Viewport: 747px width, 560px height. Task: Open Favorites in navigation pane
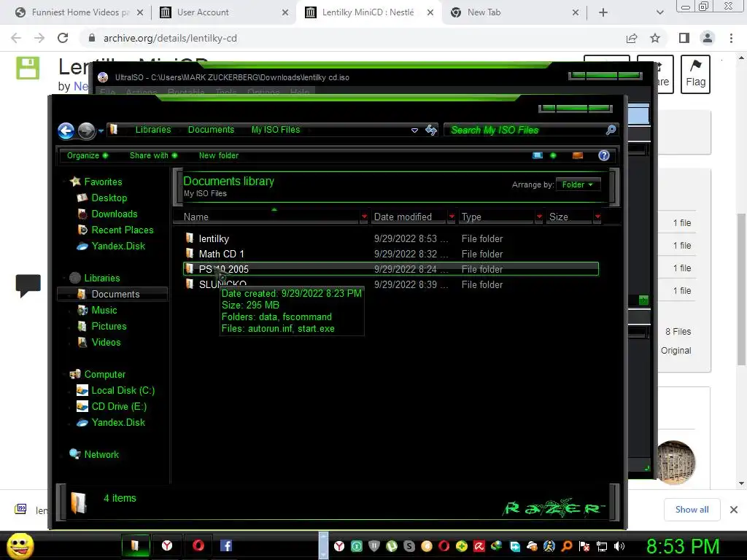point(103,182)
